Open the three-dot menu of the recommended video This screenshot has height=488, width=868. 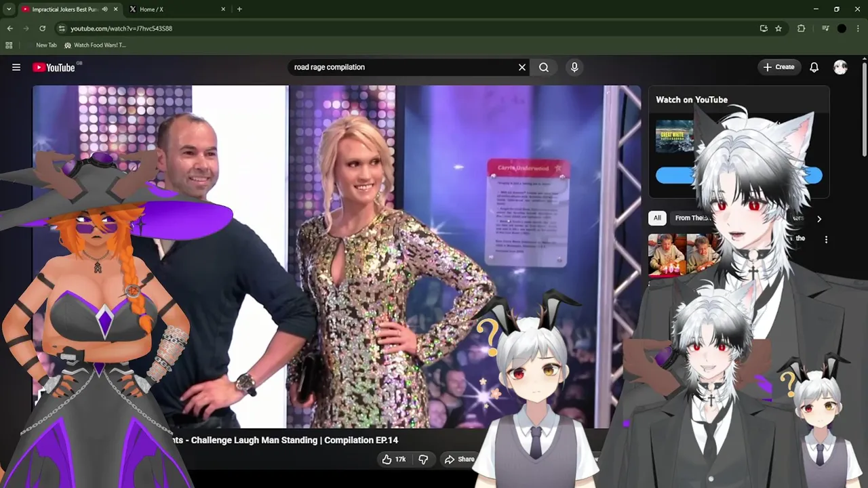[826, 239]
